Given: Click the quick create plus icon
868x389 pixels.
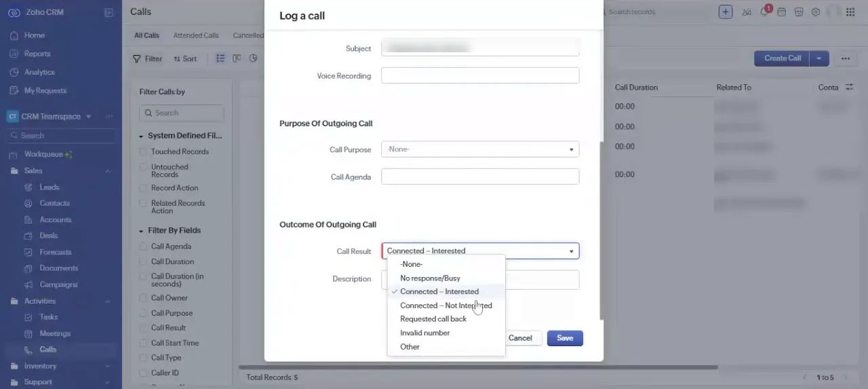Looking at the screenshot, I should point(726,12).
